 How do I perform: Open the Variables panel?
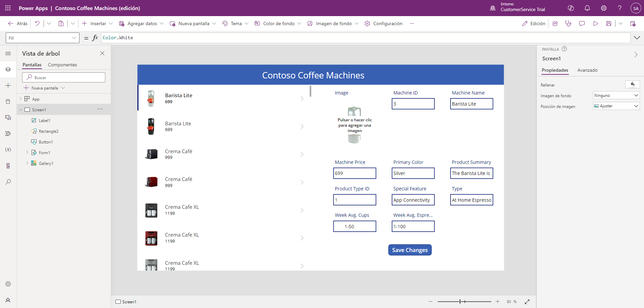8,150
